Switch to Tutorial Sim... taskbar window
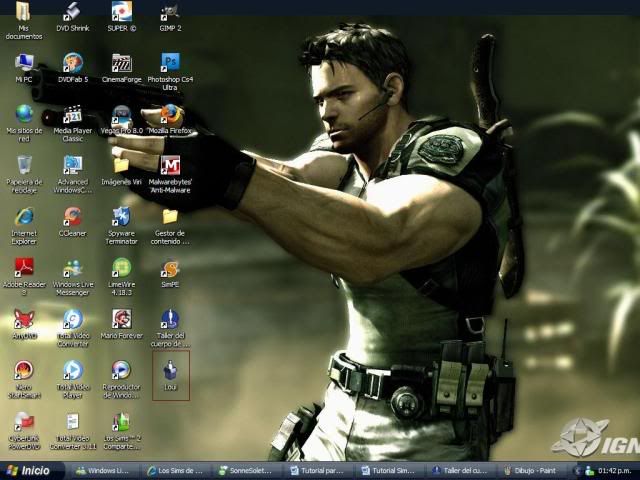Image resolution: width=640 pixels, height=480 pixels. (x=388, y=471)
